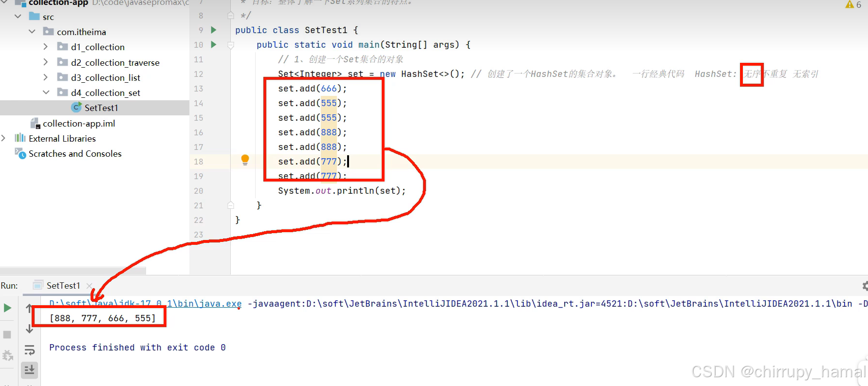868x386 pixels.
Task: Jump down the stack trace arrow
Action: click(x=29, y=329)
